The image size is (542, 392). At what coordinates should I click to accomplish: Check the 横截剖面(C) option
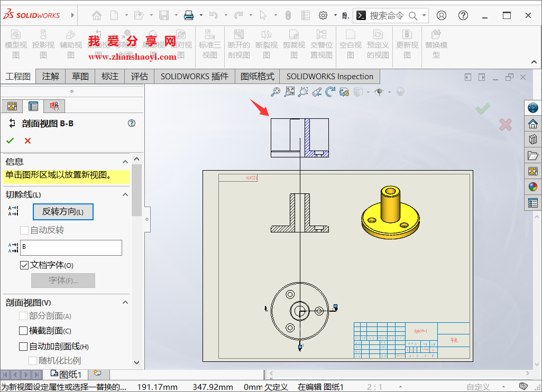point(23,330)
